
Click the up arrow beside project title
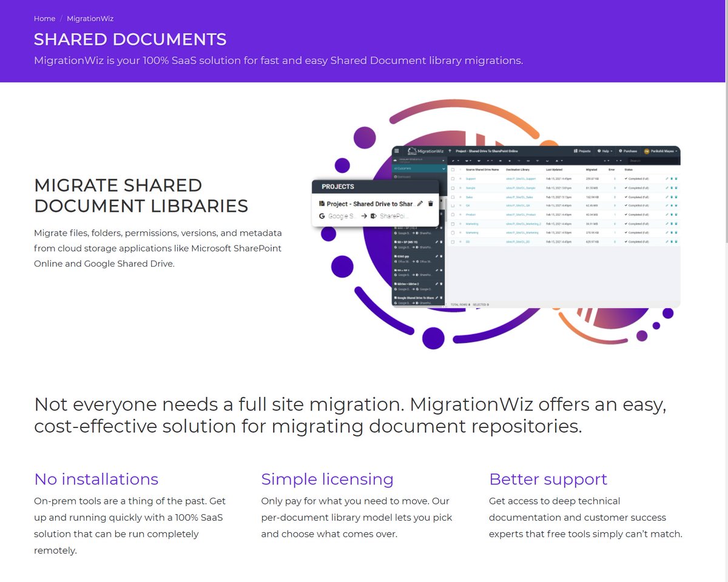450,151
